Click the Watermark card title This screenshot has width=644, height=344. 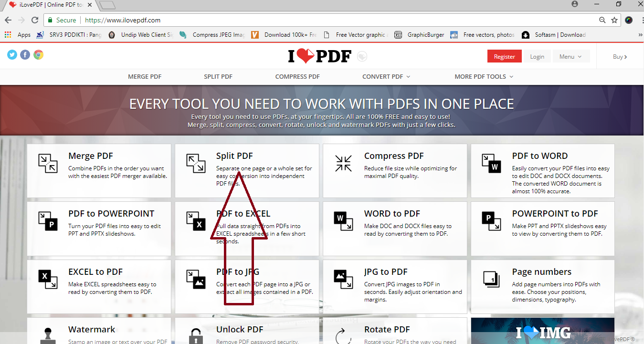(x=92, y=329)
